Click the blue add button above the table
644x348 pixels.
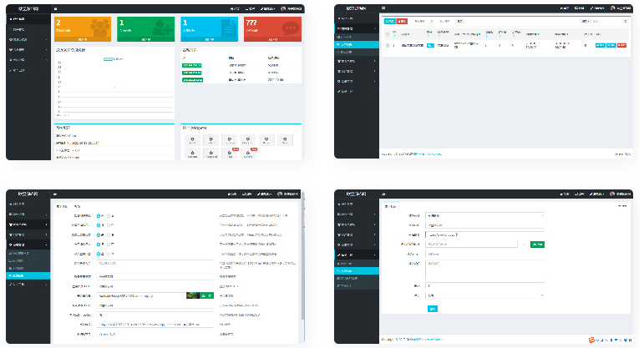click(389, 21)
